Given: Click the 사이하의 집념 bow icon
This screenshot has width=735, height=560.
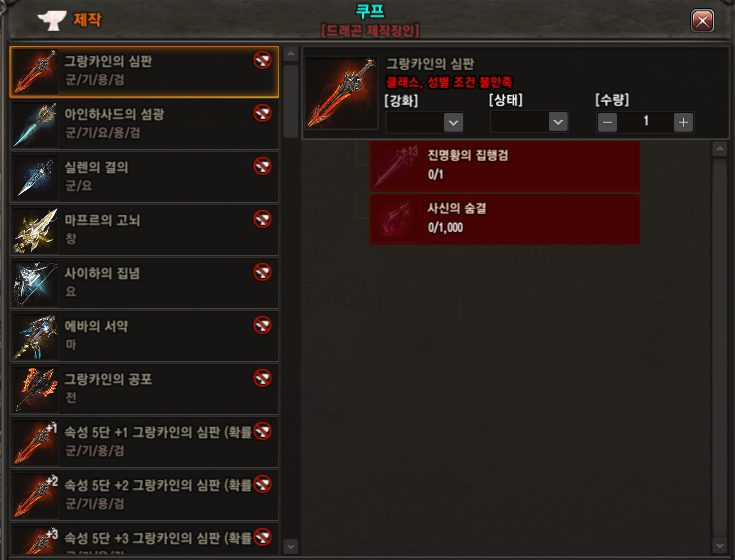Looking at the screenshot, I should [36, 284].
